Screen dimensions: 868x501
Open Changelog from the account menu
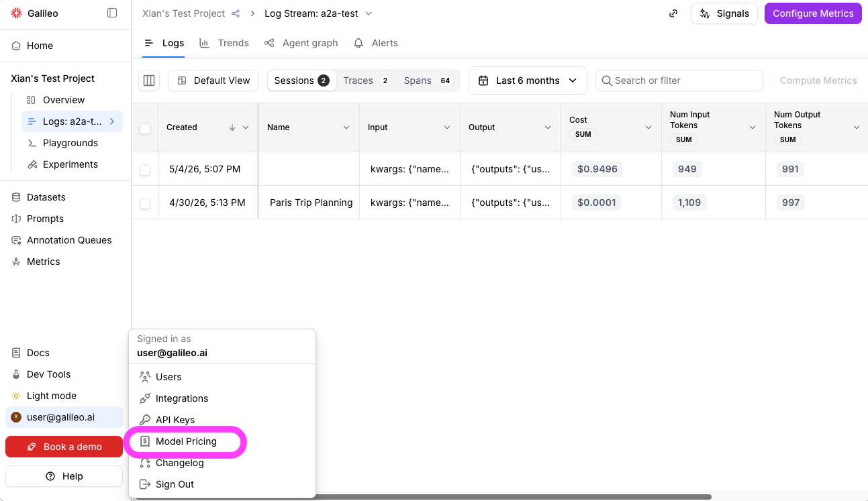(222, 463)
